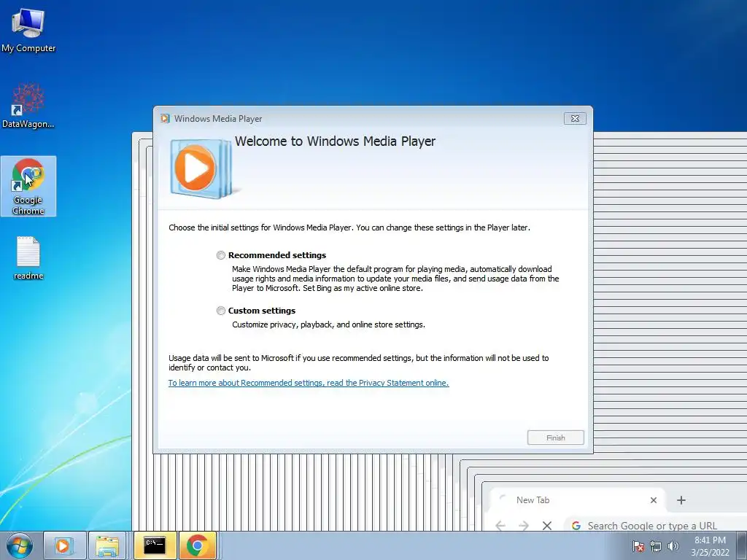Stop loading the page in Chrome
747x560 pixels.
(547, 526)
